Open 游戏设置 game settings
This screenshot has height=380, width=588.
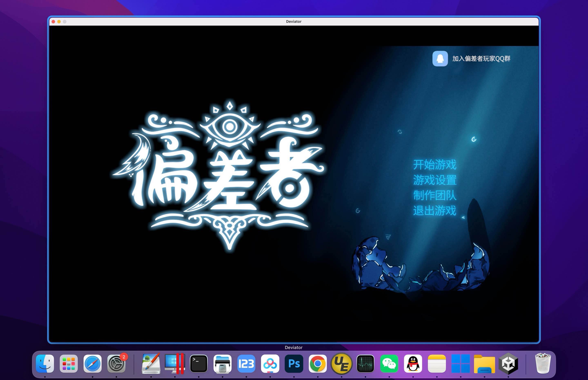[x=434, y=180]
